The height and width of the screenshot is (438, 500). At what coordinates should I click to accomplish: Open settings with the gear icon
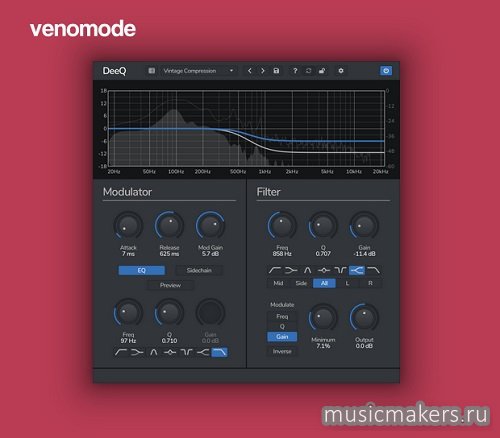(341, 71)
